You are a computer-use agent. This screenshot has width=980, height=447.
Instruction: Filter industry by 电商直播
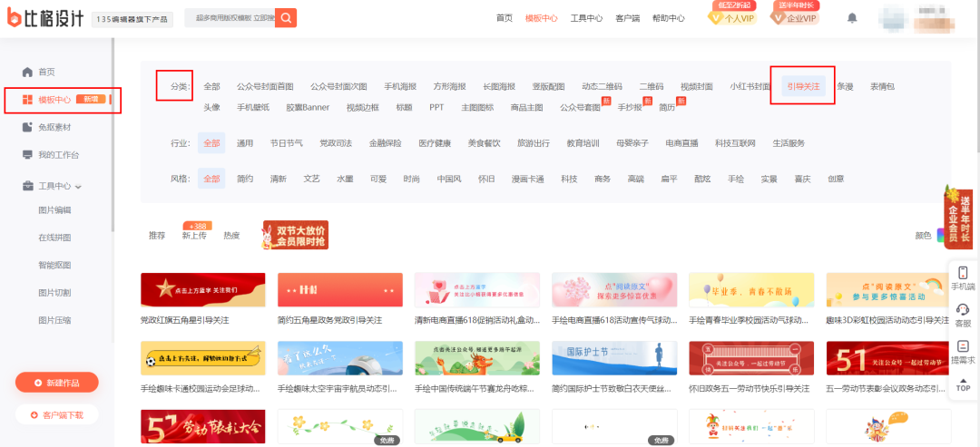681,143
